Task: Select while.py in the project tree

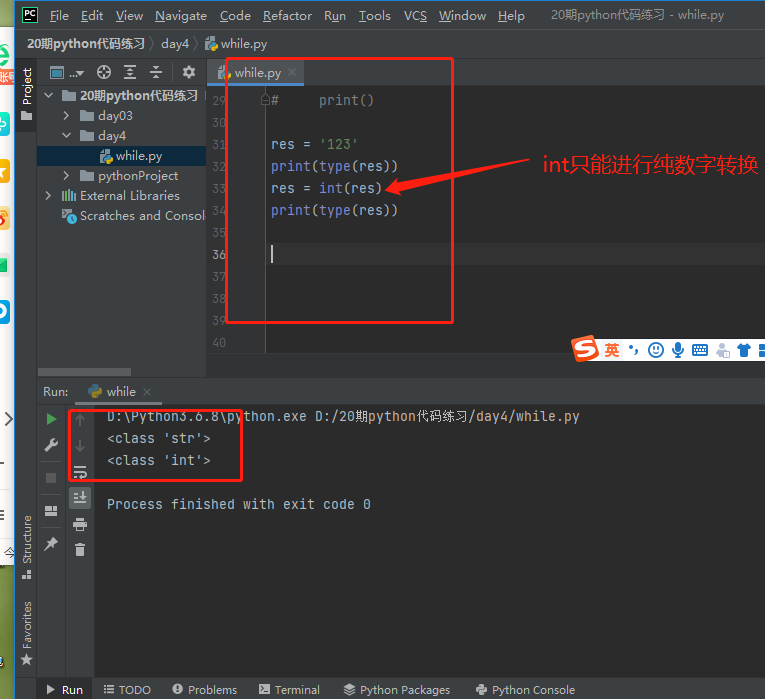Action: click(122, 156)
